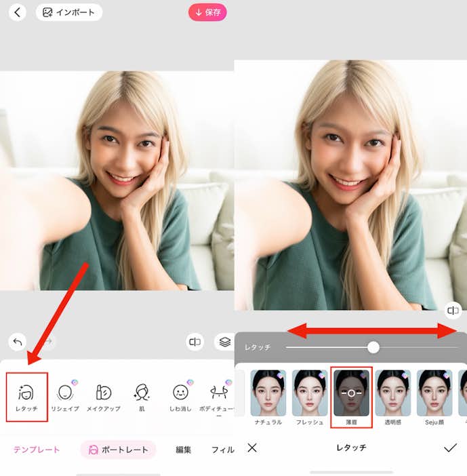467x476 pixels.
Task: Toggle compare icon beside right photo
Action: [453, 311]
